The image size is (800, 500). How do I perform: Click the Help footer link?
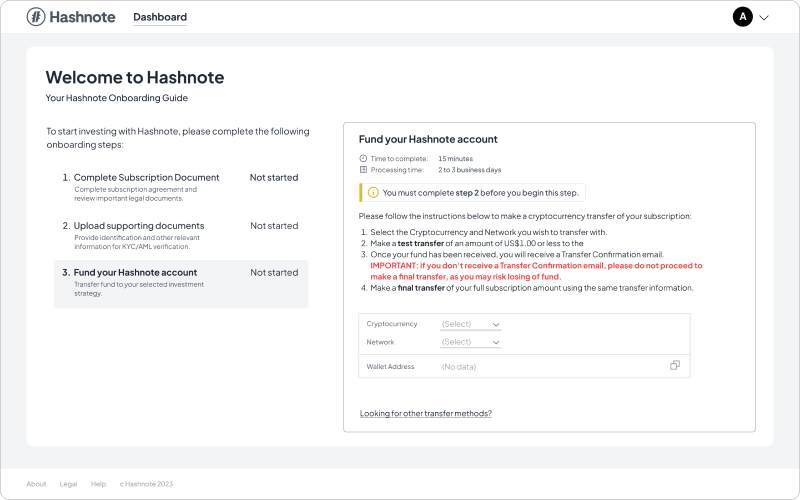98,484
